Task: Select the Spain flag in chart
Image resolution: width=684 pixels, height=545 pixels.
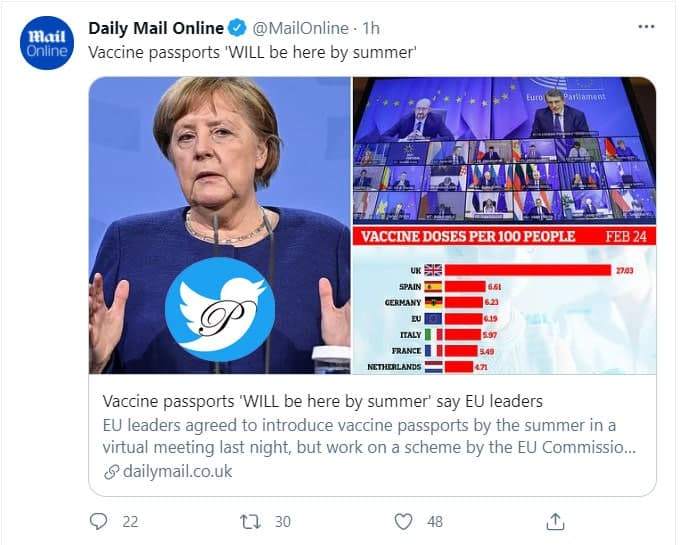Action: click(433, 286)
